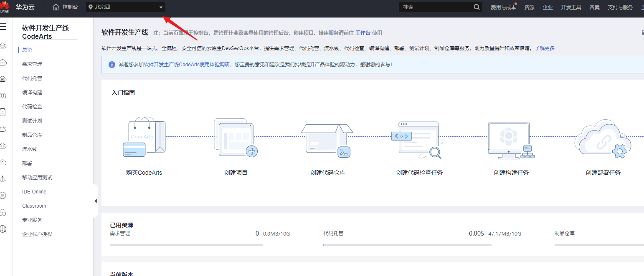This screenshot has width=644, height=276.
Task: Click the 创建项目 text label
Action: 236,173
